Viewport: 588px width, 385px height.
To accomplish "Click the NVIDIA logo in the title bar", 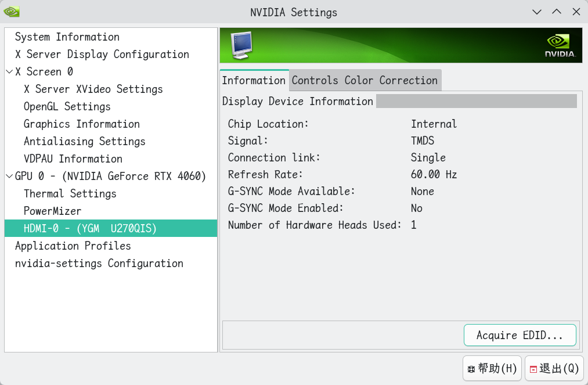I will 12,12.
